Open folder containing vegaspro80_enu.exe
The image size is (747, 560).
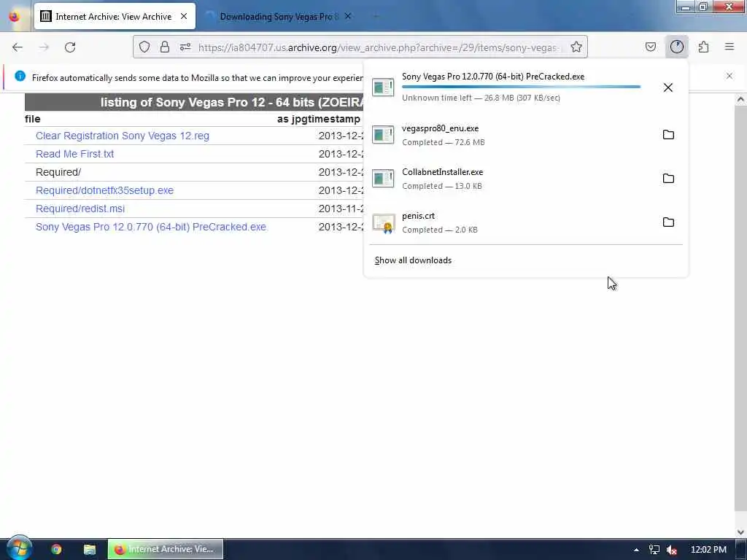pyautogui.click(x=668, y=135)
